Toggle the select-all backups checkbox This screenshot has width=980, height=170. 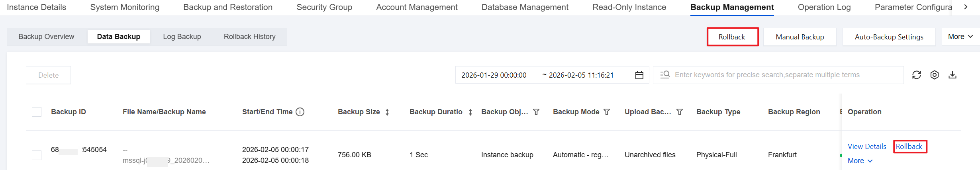(37, 112)
